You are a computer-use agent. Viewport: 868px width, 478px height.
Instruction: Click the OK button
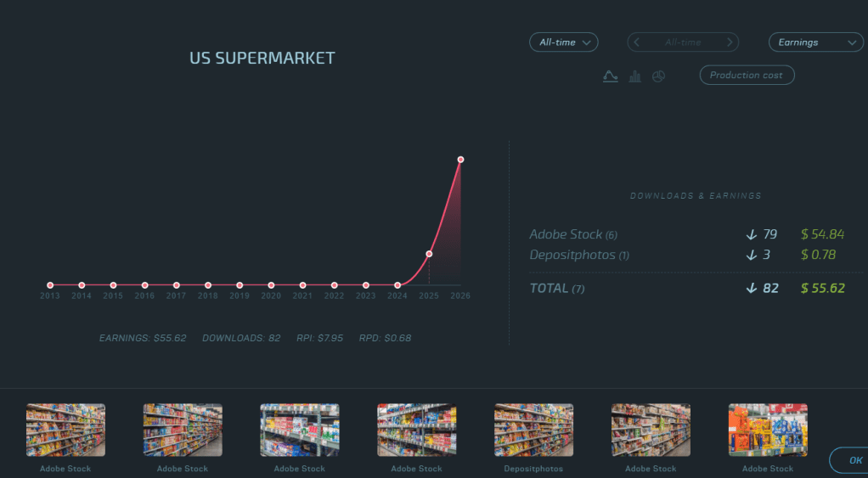click(853, 460)
